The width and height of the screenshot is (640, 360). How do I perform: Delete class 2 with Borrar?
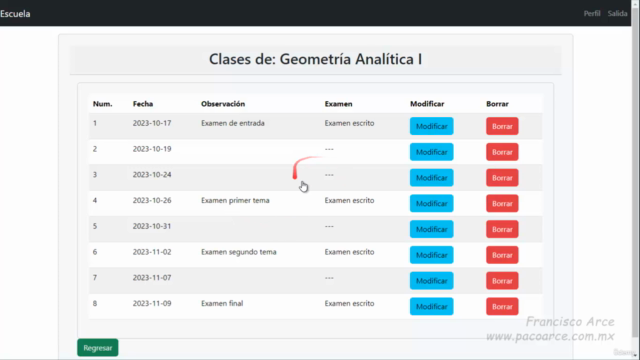tap(502, 152)
